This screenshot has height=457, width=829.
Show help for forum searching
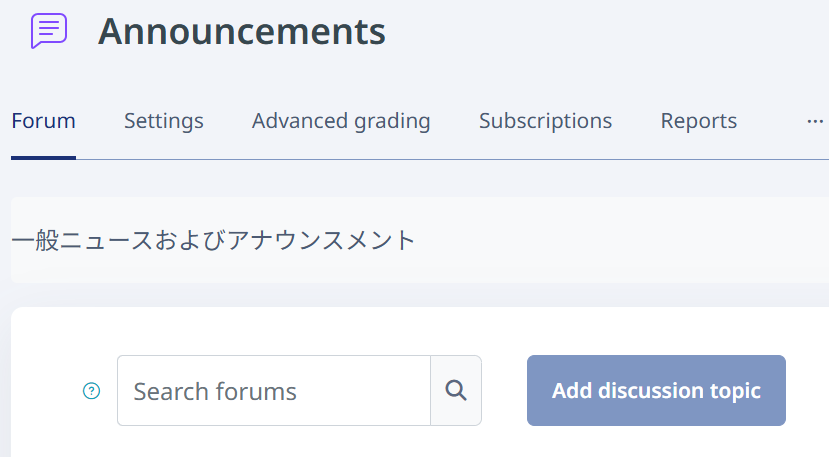[91, 391]
